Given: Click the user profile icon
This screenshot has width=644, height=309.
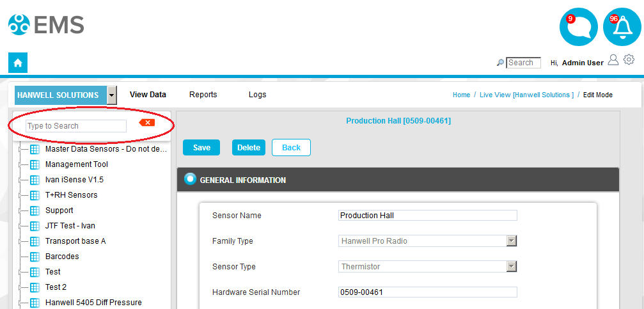Looking at the screenshot, I should pyautogui.click(x=613, y=59).
